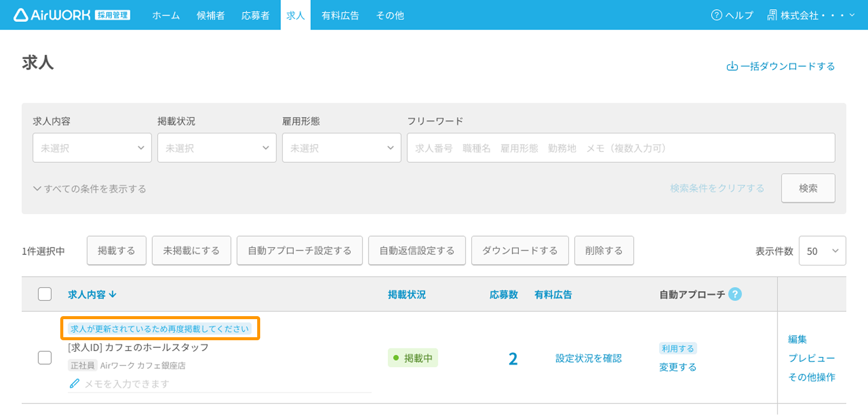Click the プレビュー link
This screenshot has width=868, height=415.
[x=811, y=358]
